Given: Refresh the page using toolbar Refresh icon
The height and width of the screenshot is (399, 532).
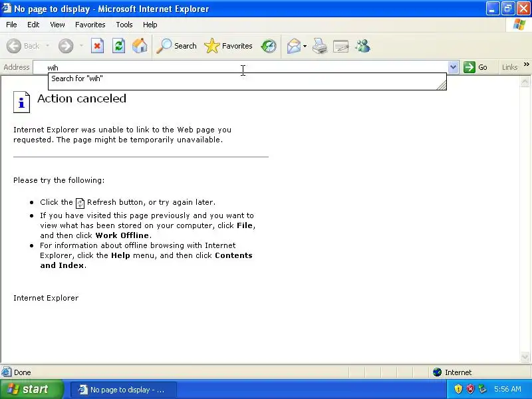Looking at the screenshot, I should click(x=118, y=46).
